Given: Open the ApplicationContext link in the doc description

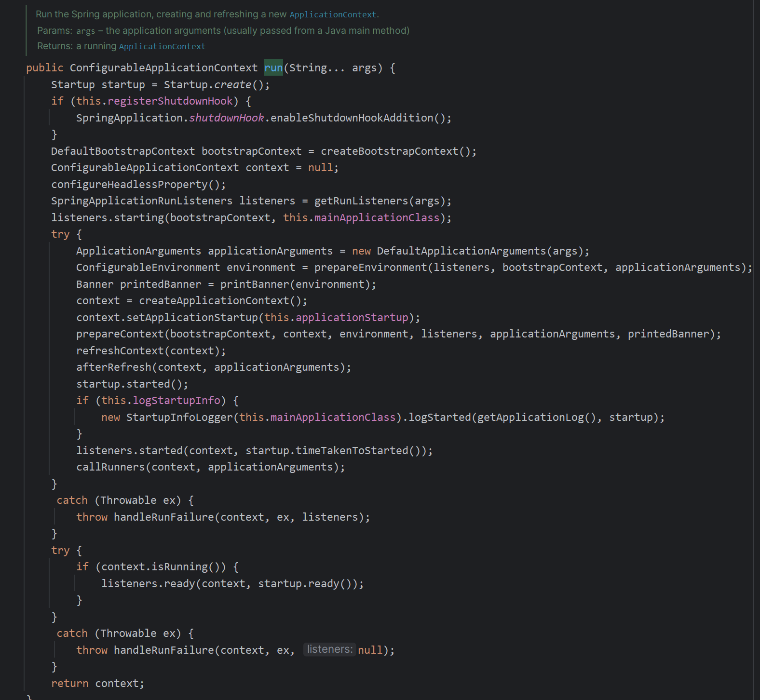Looking at the screenshot, I should coord(333,15).
